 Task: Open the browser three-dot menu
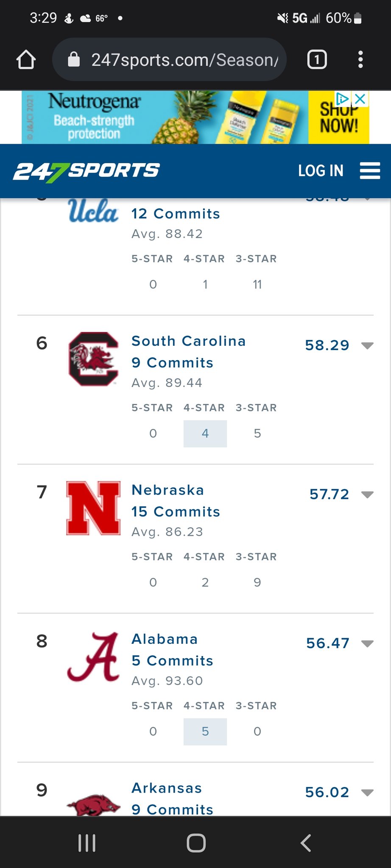point(360,59)
